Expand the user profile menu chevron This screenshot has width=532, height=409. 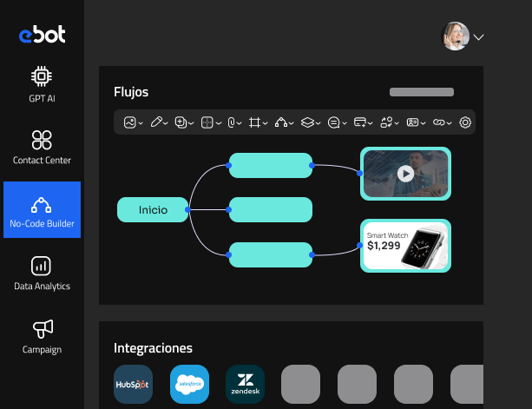478,36
